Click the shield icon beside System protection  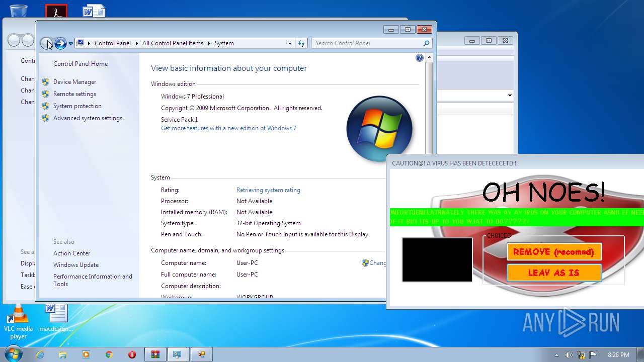tap(46, 106)
